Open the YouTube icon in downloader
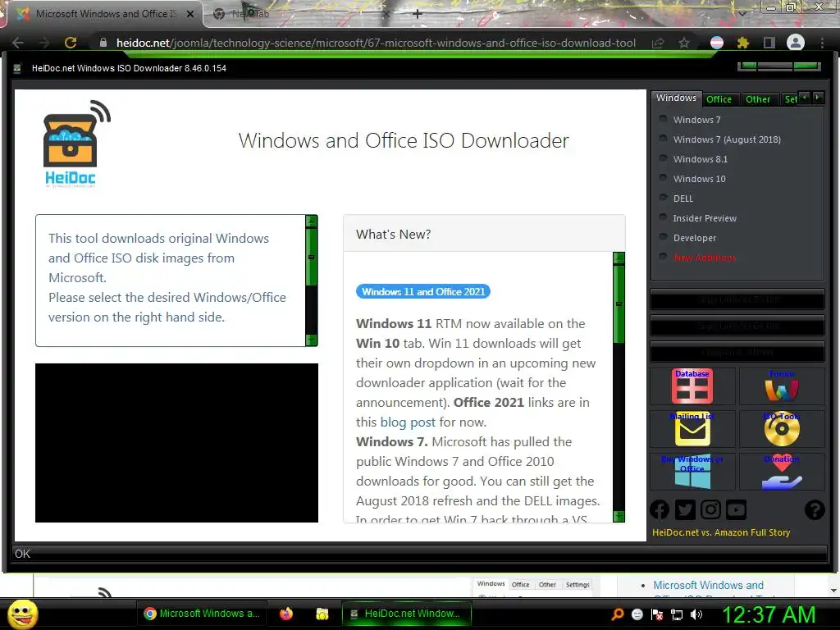 [737, 510]
